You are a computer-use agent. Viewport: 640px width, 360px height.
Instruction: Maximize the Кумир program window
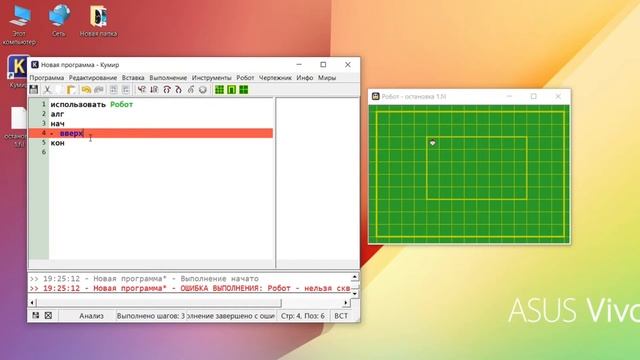[323, 64]
